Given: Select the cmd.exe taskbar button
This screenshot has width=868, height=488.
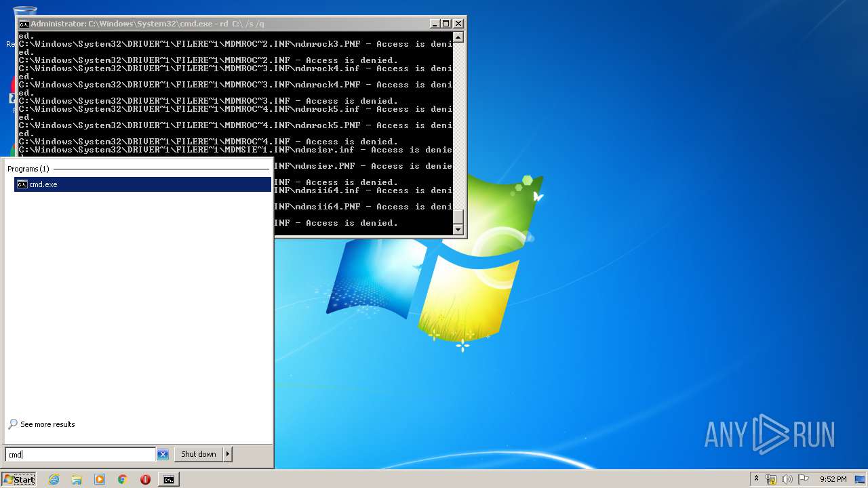Looking at the screenshot, I should [168, 479].
